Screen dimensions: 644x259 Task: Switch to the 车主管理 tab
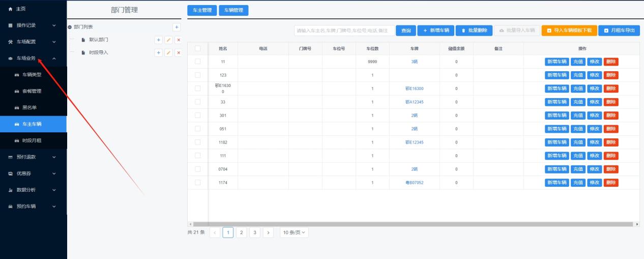coord(202,10)
